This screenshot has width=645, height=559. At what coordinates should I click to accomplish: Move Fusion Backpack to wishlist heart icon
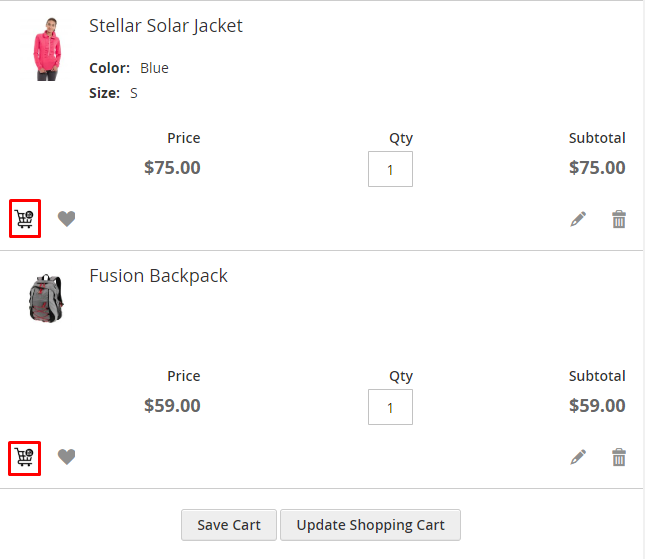[66, 457]
